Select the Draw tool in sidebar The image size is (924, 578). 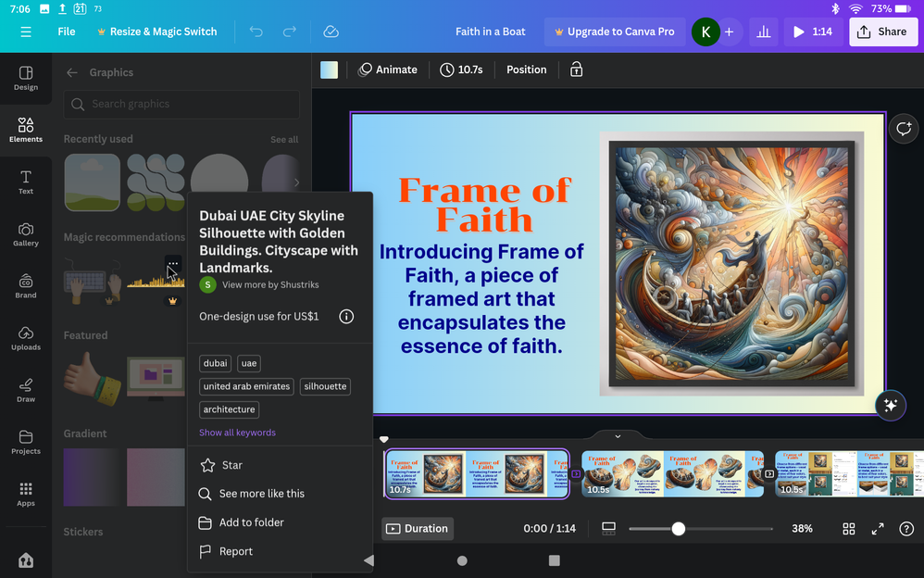coord(25,390)
